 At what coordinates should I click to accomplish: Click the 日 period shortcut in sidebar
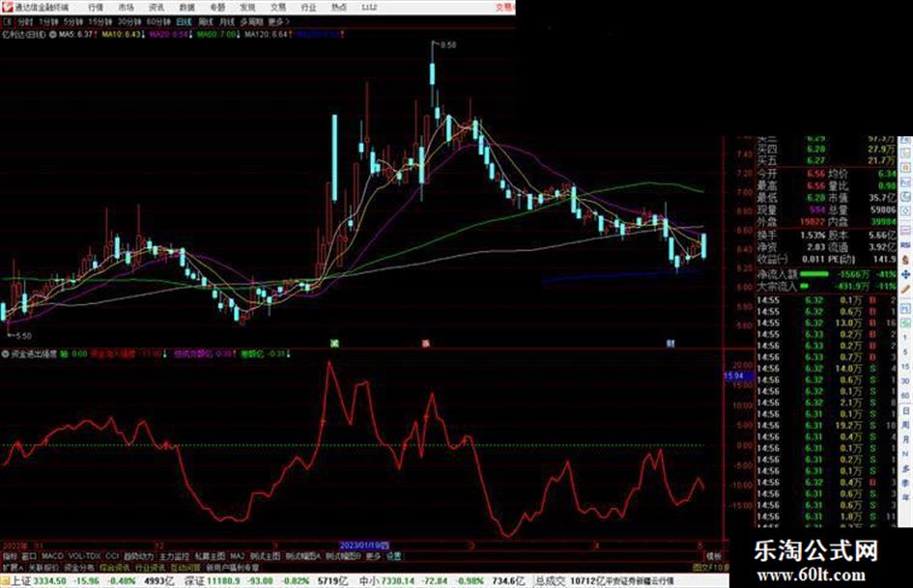point(905,410)
